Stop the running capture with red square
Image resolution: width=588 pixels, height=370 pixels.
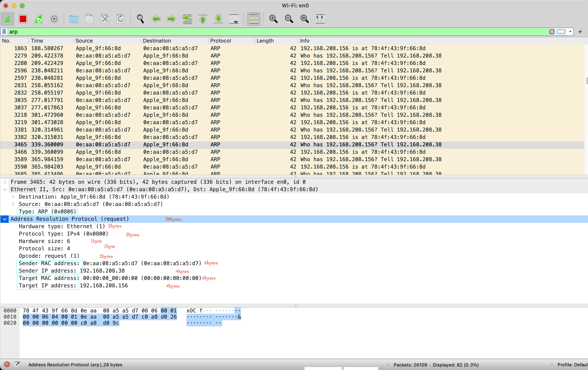point(23,19)
